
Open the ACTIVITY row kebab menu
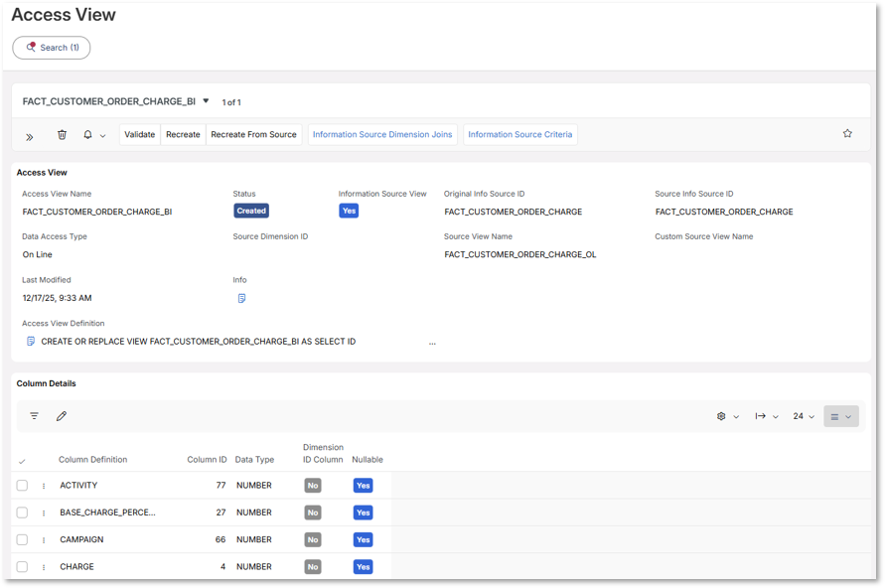pos(44,486)
